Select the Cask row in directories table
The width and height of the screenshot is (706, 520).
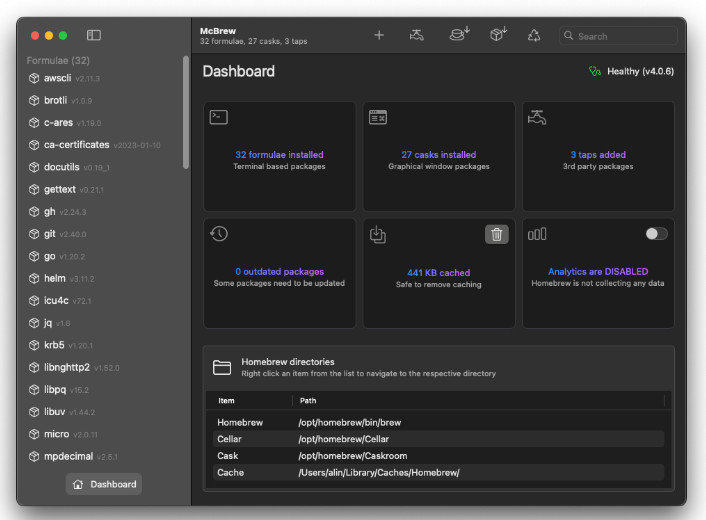pyautogui.click(x=439, y=456)
